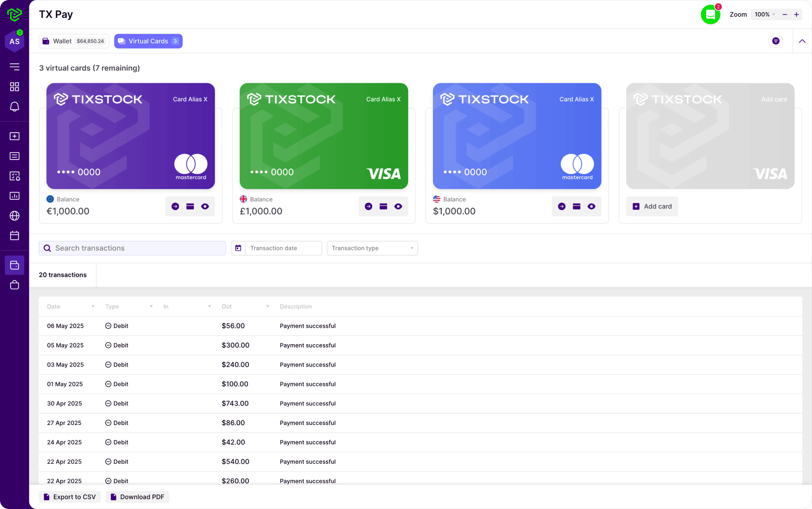The width and height of the screenshot is (812, 509).
Task: Select the 20 transactions tab
Action: tap(63, 275)
